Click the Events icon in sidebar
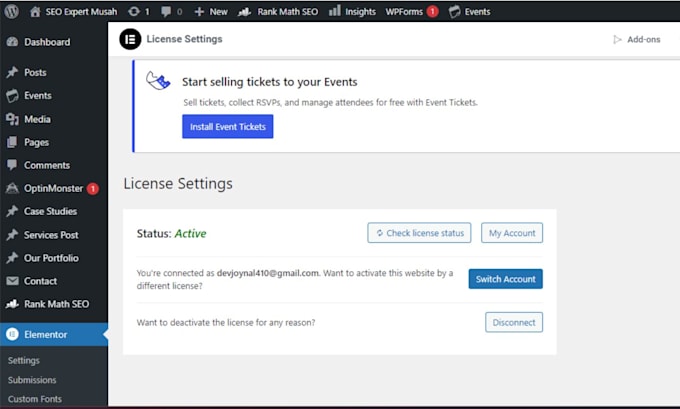 point(13,95)
